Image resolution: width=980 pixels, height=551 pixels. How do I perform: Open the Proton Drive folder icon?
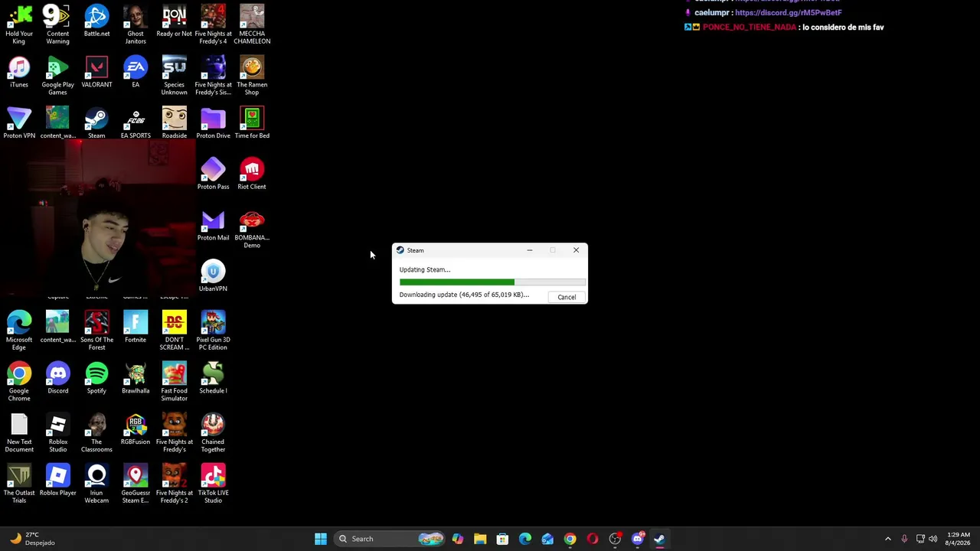(x=213, y=123)
